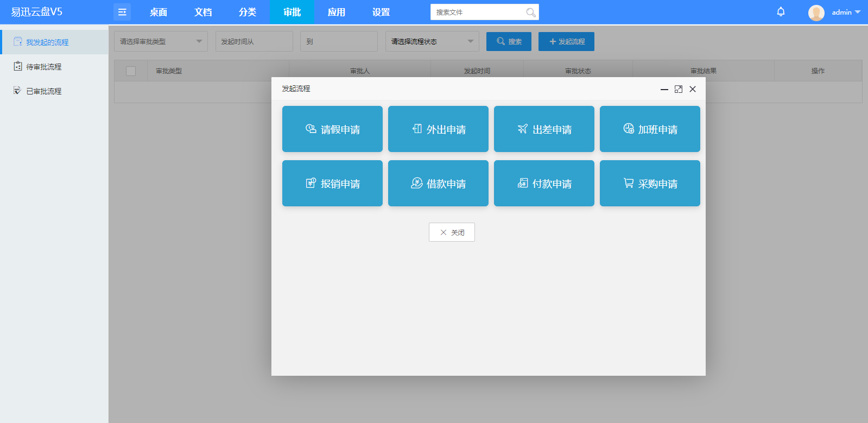
Task: Open the loan request (借款申请) tile
Action: click(438, 184)
